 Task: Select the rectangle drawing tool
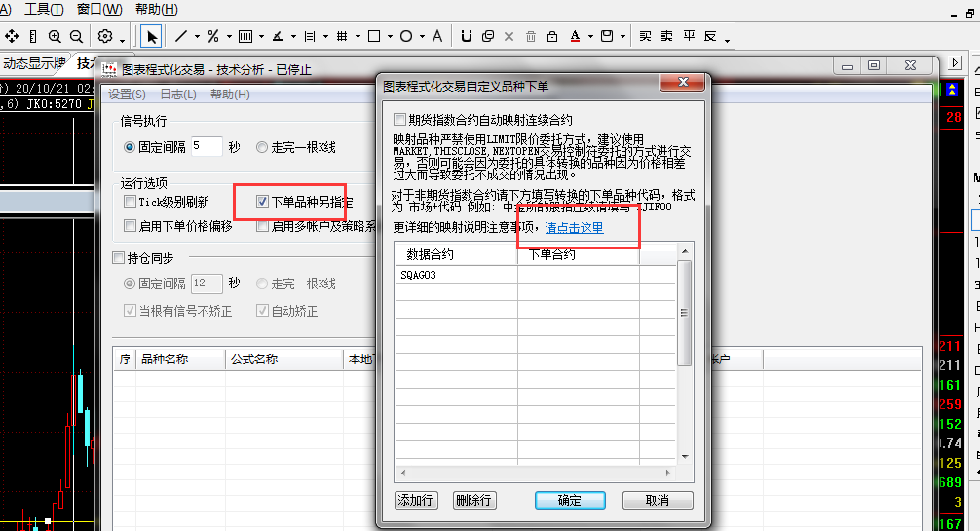(374, 36)
